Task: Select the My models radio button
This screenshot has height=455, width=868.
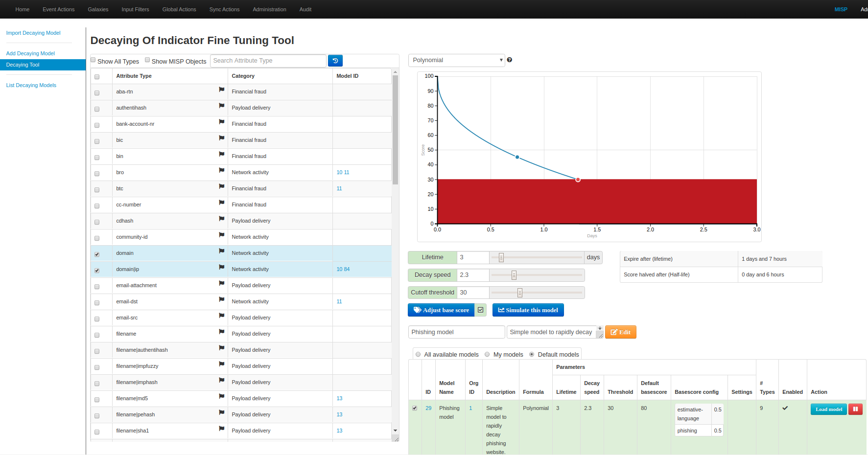Action: click(x=487, y=354)
